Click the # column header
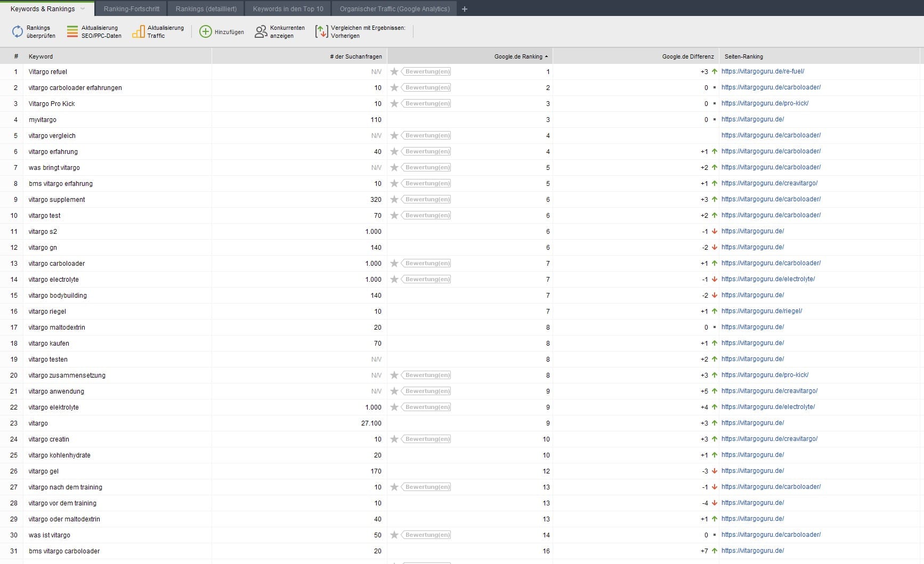The width and height of the screenshot is (924, 564). click(x=12, y=56)
